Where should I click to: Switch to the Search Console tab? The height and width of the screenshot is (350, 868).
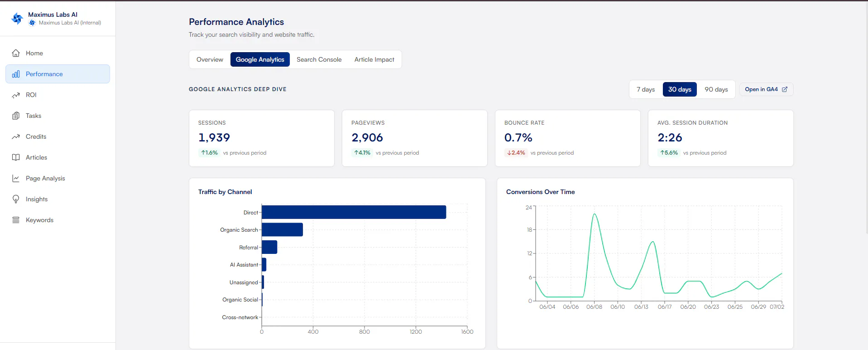319,59
